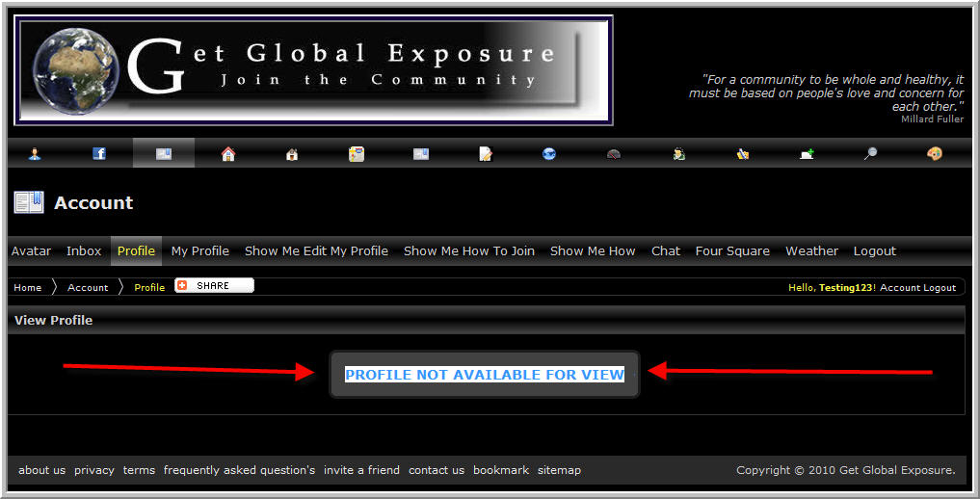The width and height of the screenshot is (980, 499).
Task: Click the Facebook icon in the toolbar
Action: click(98, 153)
